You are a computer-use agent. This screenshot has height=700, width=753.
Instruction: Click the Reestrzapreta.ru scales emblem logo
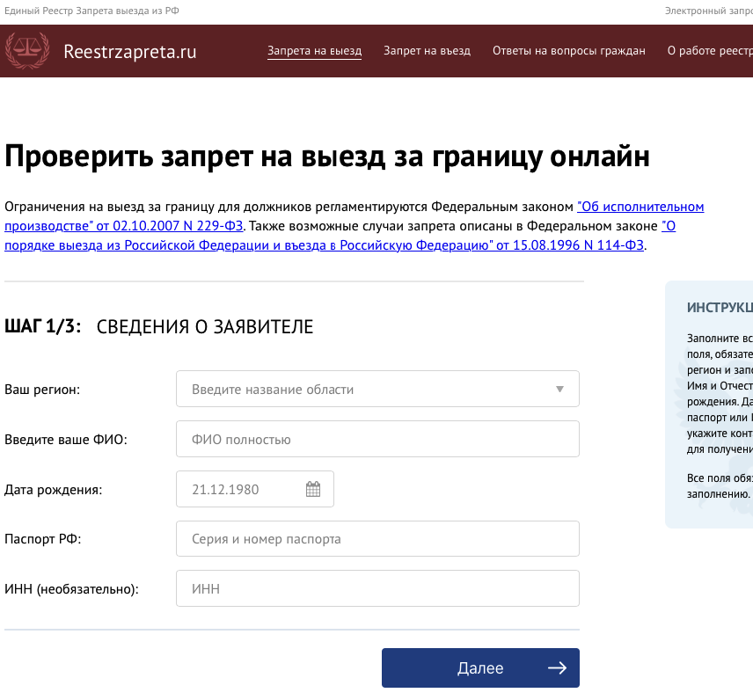26,50
